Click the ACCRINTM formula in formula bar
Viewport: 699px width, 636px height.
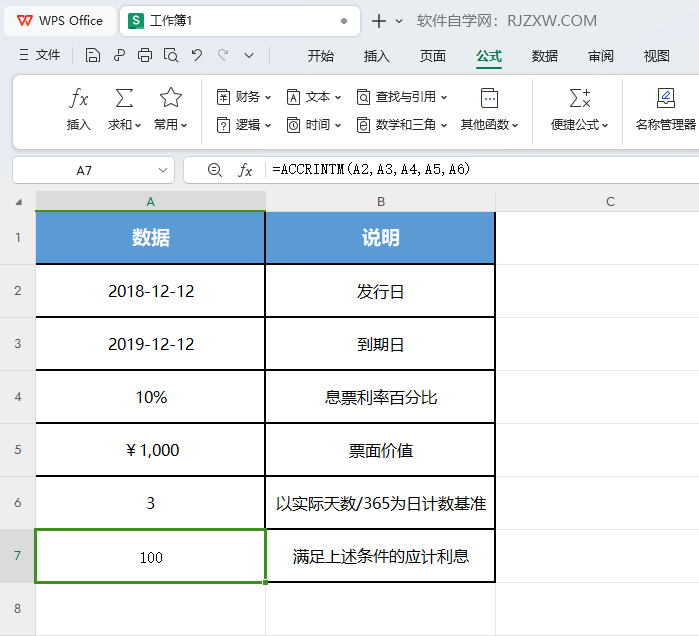[x=371, y=169]
